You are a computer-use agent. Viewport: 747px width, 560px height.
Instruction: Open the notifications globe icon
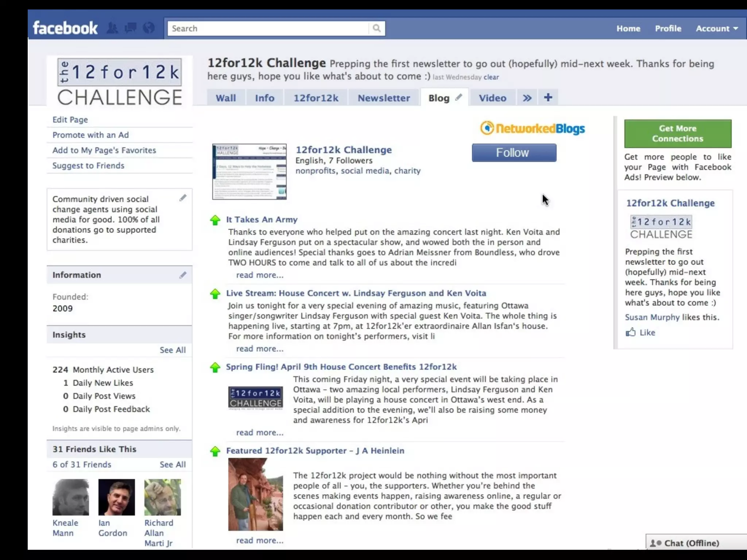pos(148,28)
